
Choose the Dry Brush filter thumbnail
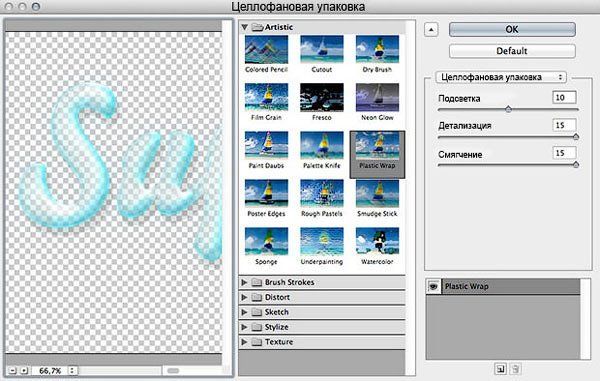click(x=377, y=49)
